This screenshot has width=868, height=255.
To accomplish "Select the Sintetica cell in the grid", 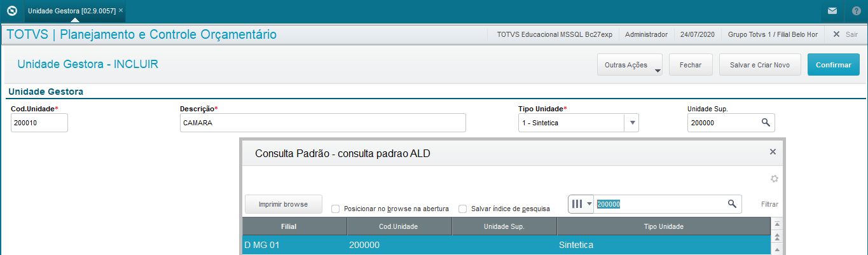I will 663,245.
